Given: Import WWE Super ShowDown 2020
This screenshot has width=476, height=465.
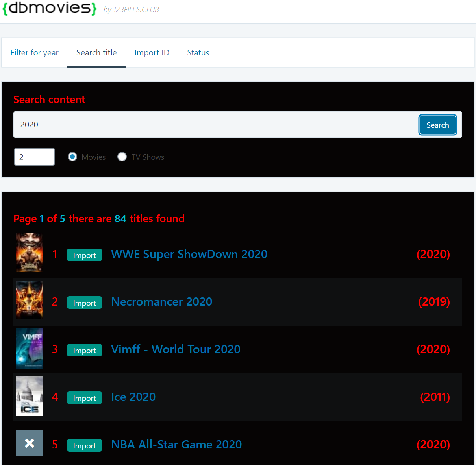Looking at the screenshot, I should point(84,255).
